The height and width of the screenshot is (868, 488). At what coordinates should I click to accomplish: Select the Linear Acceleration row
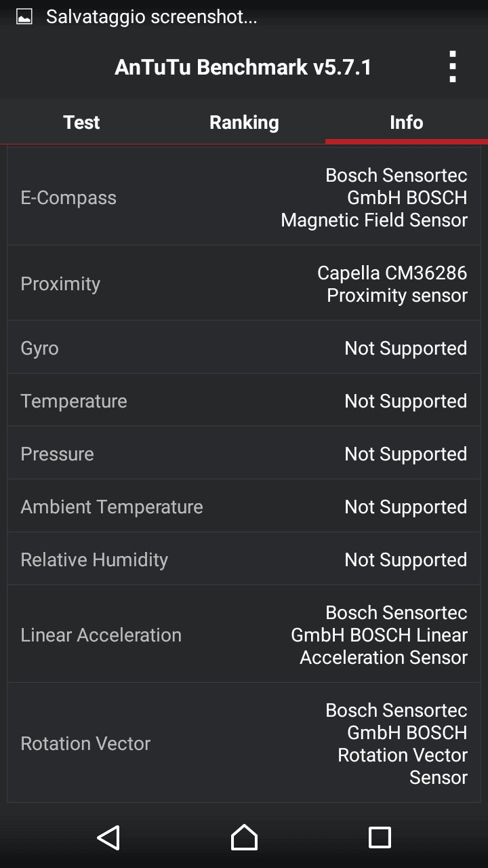(x=244, y=635)
